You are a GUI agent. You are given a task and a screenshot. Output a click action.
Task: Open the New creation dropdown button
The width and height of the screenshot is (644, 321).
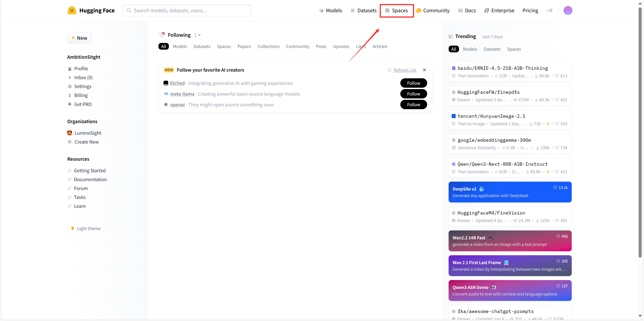pos(79,38)
